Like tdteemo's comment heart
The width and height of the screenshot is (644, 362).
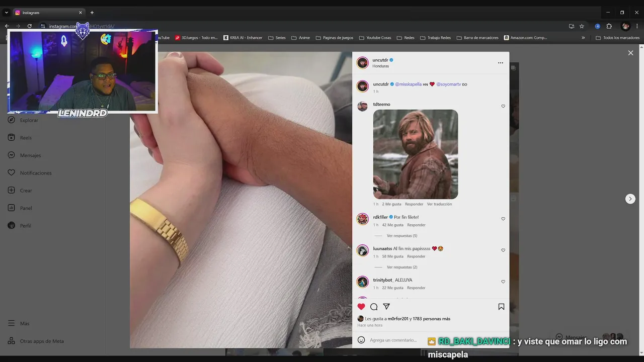click(x=503, y=106)
